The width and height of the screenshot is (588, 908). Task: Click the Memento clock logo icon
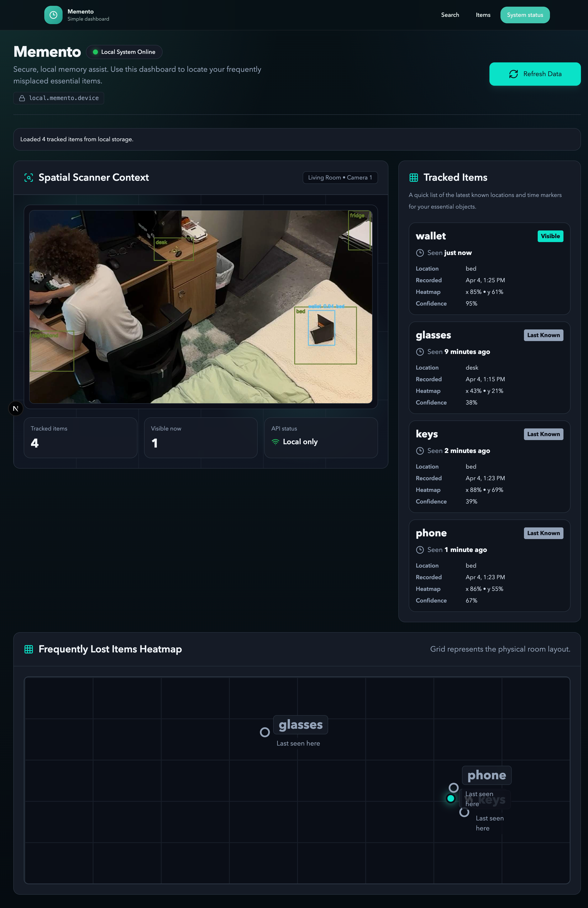(53, 15)
